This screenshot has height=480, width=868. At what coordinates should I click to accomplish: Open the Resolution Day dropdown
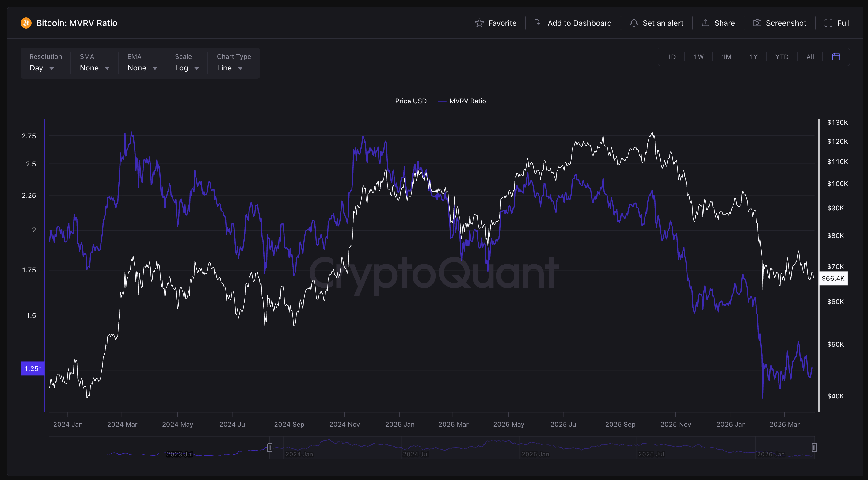[x=42, y=68]
